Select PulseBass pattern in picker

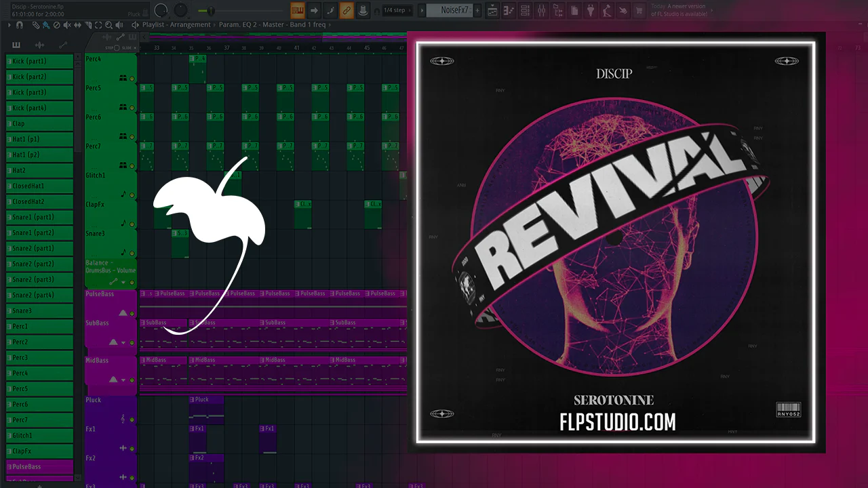click(39, 466)
